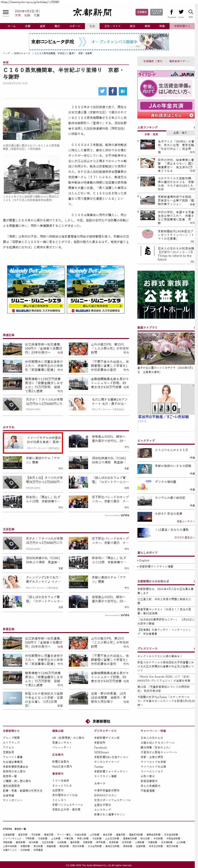
Task: Open the ad info icon on real-estate ad
Action: point(193,385)
